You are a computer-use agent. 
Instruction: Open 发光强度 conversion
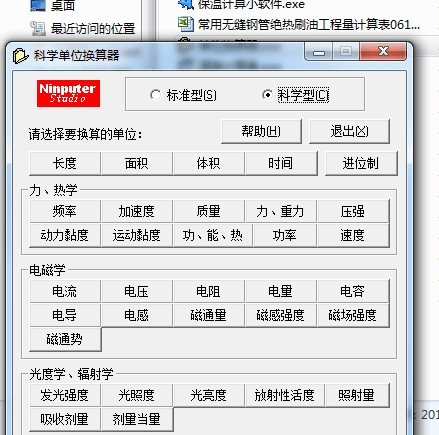65,395
